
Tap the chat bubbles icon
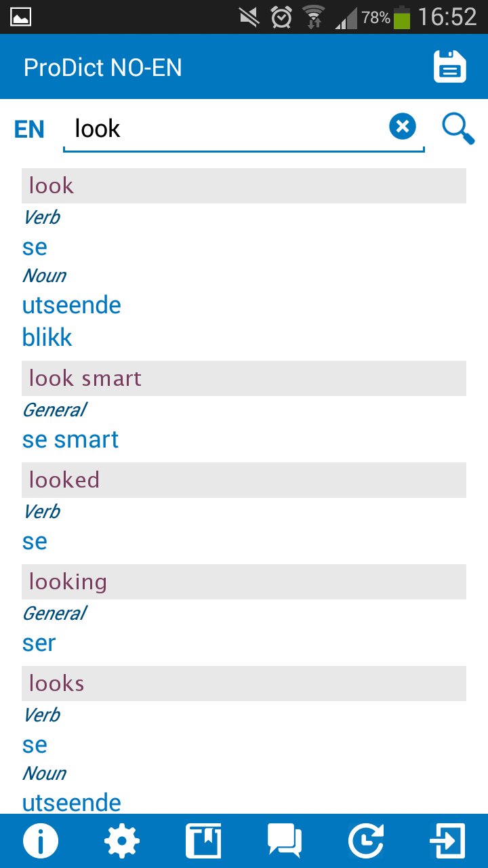click(x=285, y=841)
